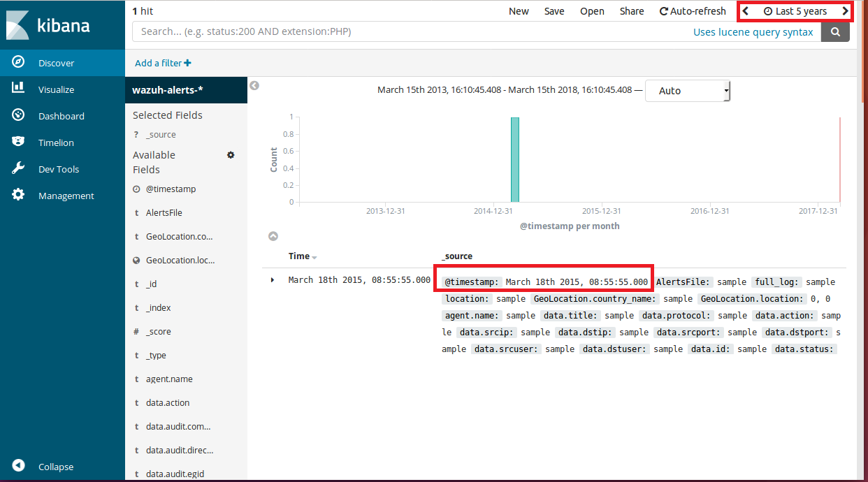
Task: Step time range backward with left chevron
Action: click(746, 11)
